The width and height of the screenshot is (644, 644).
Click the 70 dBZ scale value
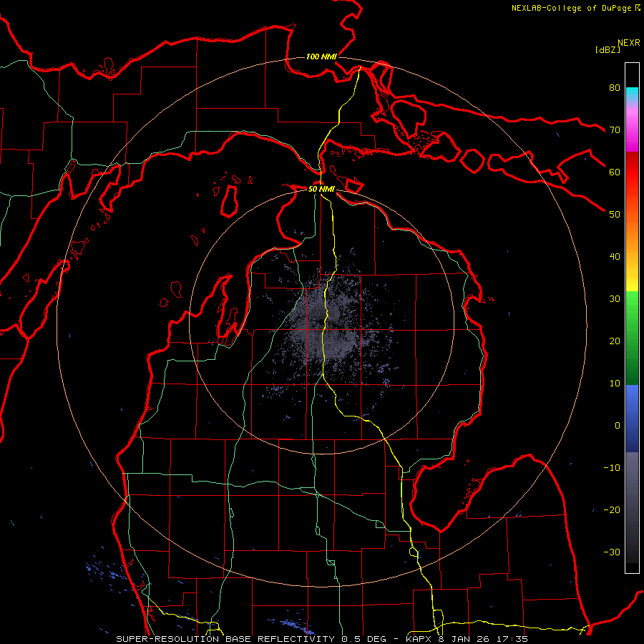pyautogui.click(x=615, y=130)
